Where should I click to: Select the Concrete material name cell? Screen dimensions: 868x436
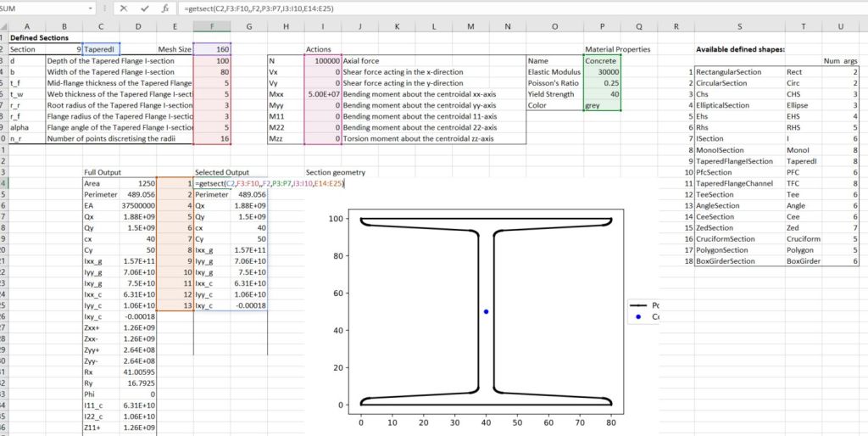coord(602,61)
